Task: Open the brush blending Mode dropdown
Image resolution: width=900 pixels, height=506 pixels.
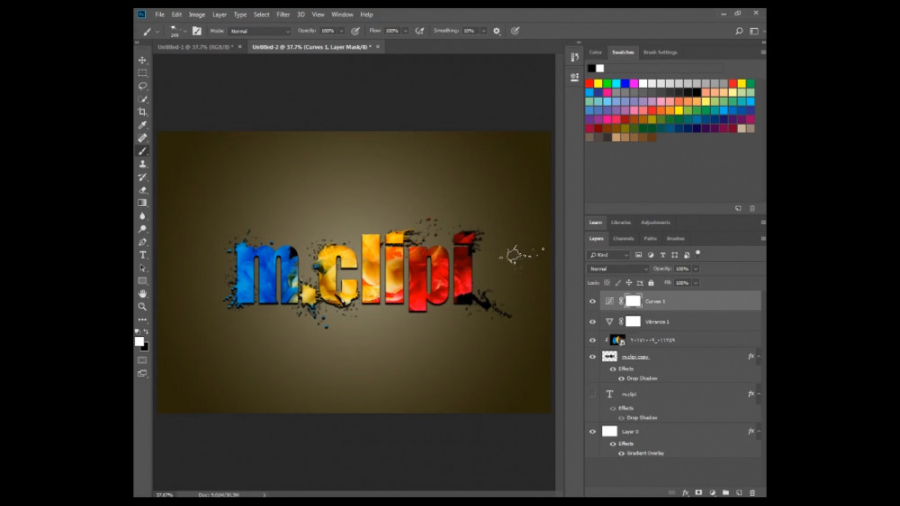Action: (x=259, y=31)
